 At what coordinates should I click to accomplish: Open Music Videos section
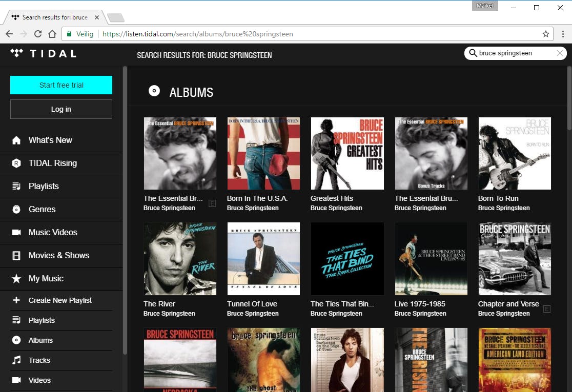(62, 232)
